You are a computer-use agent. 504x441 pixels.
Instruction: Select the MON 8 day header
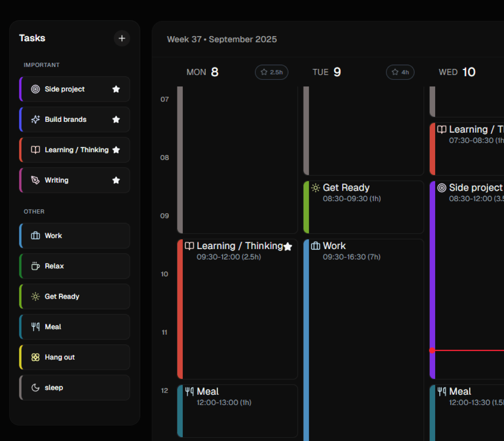click(x=203, y=72)
